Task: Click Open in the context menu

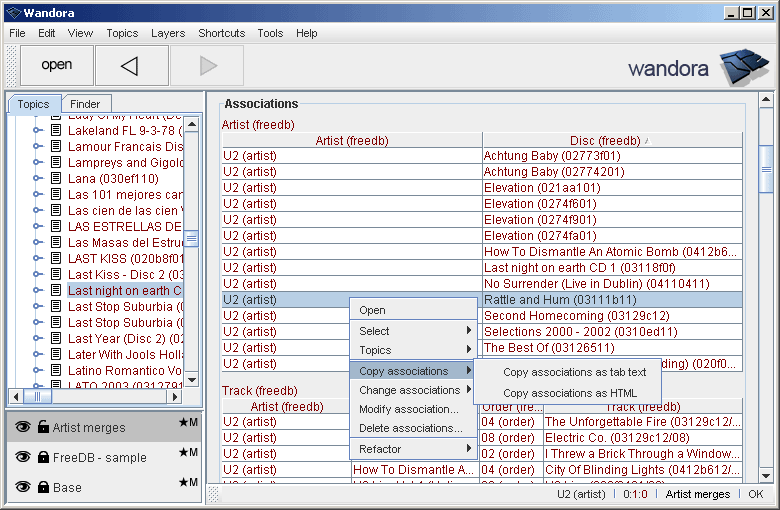Action: click(x=414, y=310)
